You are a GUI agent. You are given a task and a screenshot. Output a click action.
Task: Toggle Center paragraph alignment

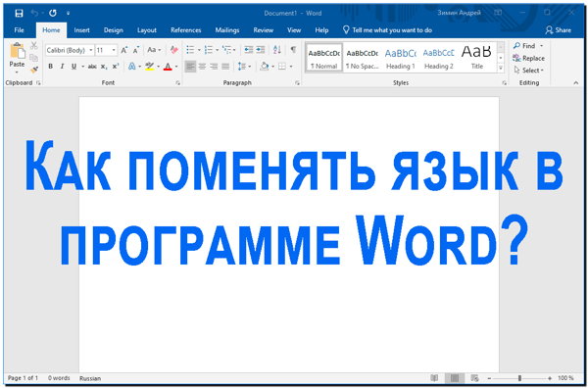click(x=202, y=67)
